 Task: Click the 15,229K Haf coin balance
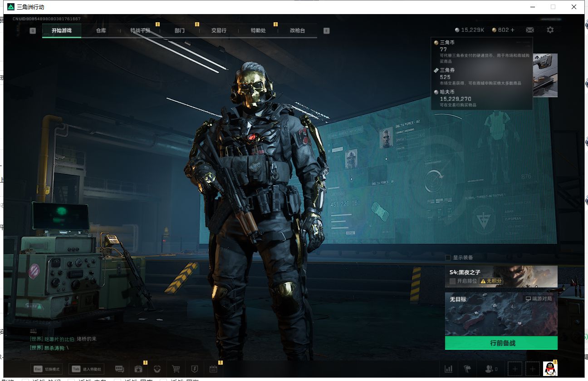click(x=470, y=30)
